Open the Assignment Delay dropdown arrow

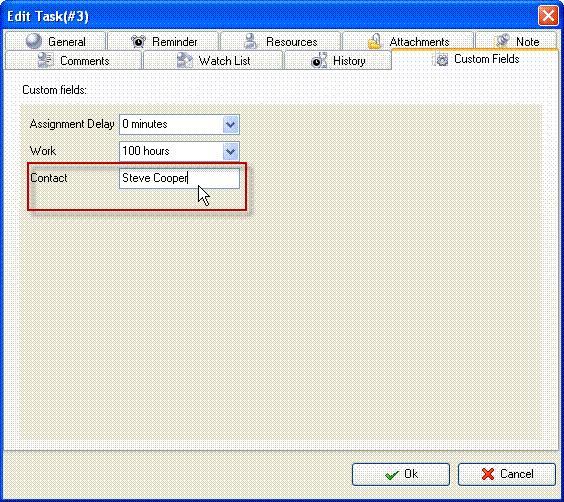(231, 124)
